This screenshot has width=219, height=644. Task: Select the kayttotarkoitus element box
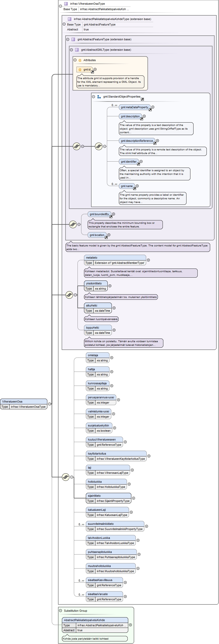click(x=116, y=456)
